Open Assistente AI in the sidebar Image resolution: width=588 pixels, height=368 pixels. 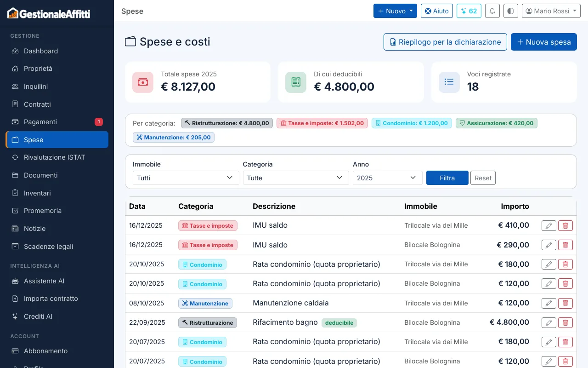(x=57, y=281)
